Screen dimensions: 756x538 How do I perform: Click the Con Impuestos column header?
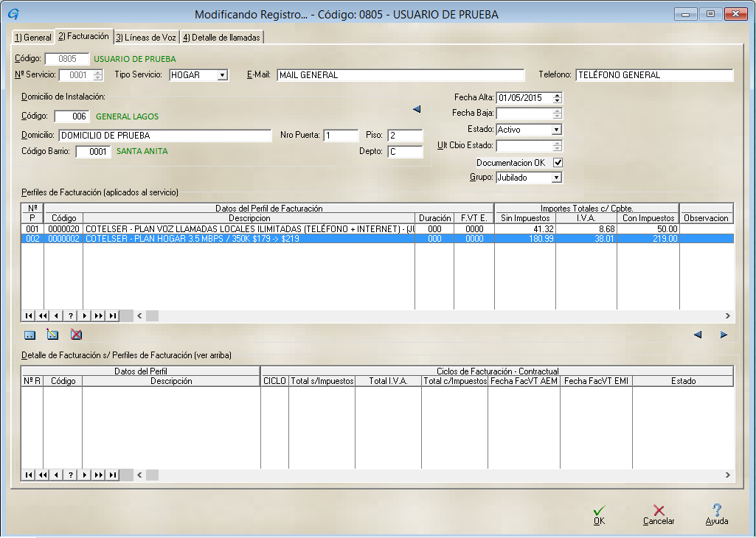(x=648, y=218)
